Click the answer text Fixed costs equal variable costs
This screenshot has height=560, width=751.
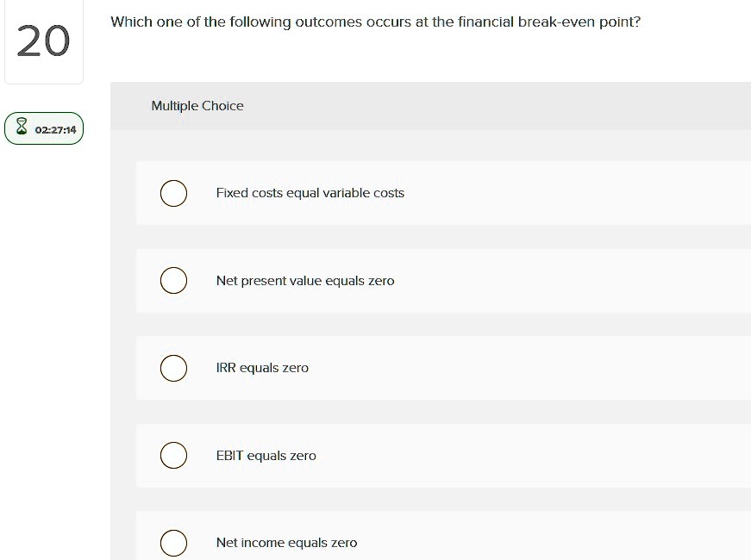pyautogui.click(x=310, y=193)
